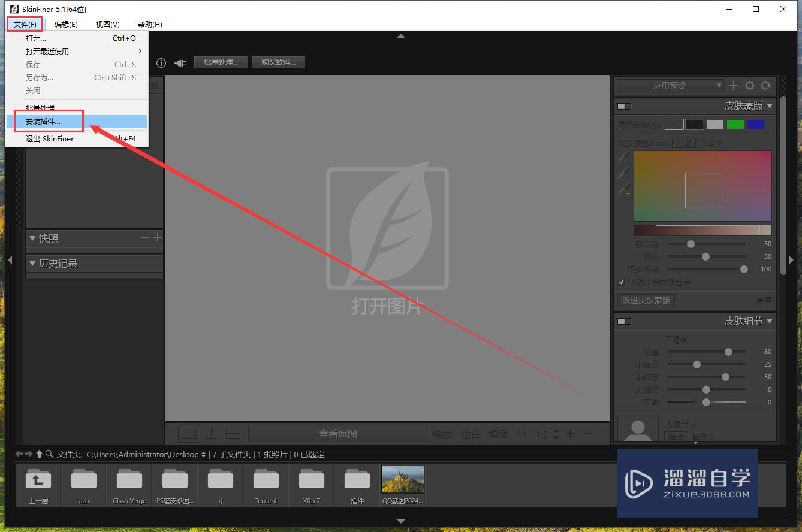Viewport: 802px width, 532px height.
Task: Collapse the 快照 section
Action: [32, 238]
